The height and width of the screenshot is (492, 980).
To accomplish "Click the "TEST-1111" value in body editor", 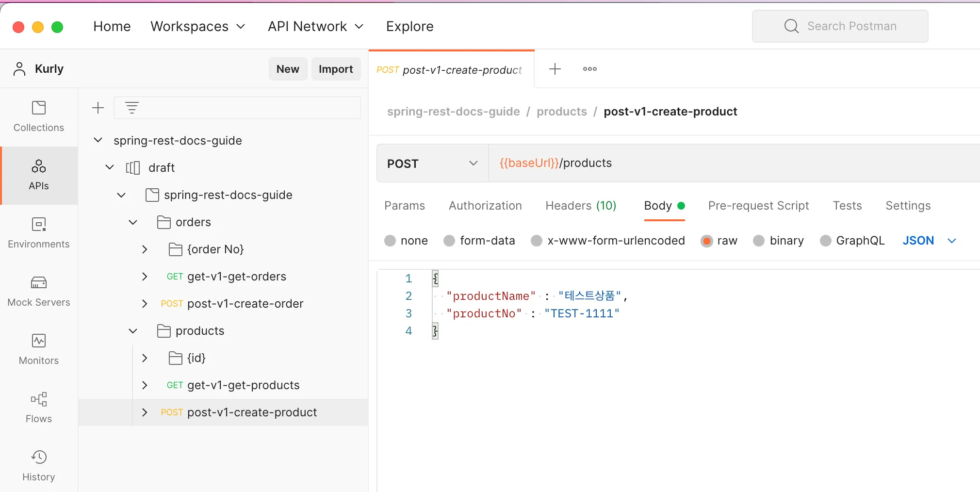I will [x=582, y=313].
